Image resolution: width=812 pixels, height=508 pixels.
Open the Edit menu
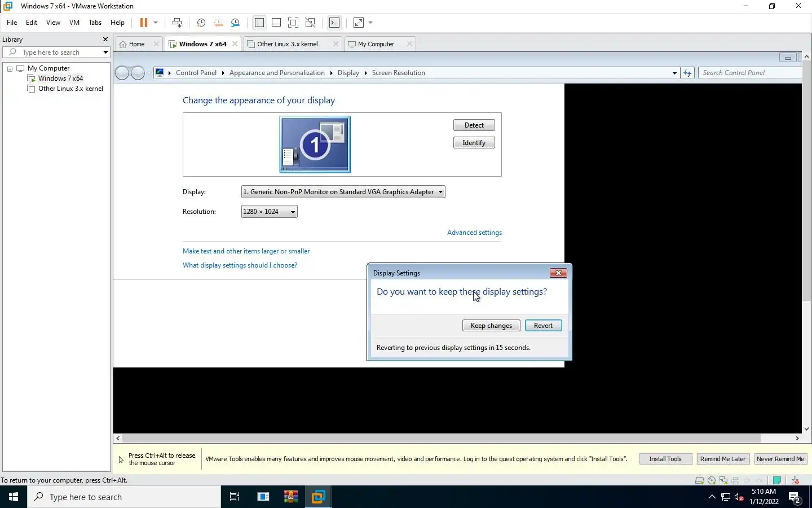click(32, 23)
